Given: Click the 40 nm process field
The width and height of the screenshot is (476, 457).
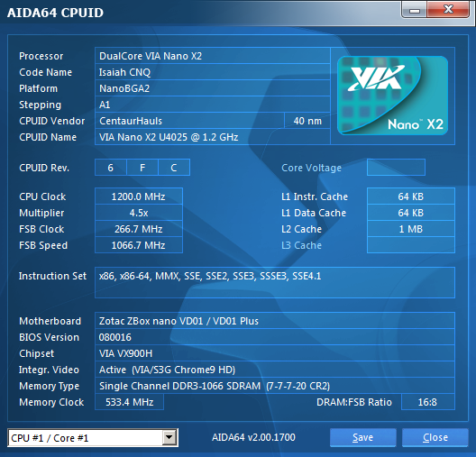Looking at the screenshot, I should (x=307, y=121).
